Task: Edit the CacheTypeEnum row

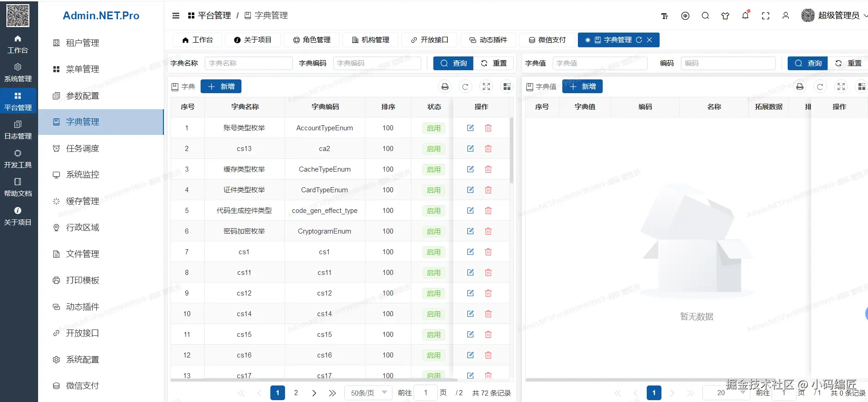Action: point(470,169)
